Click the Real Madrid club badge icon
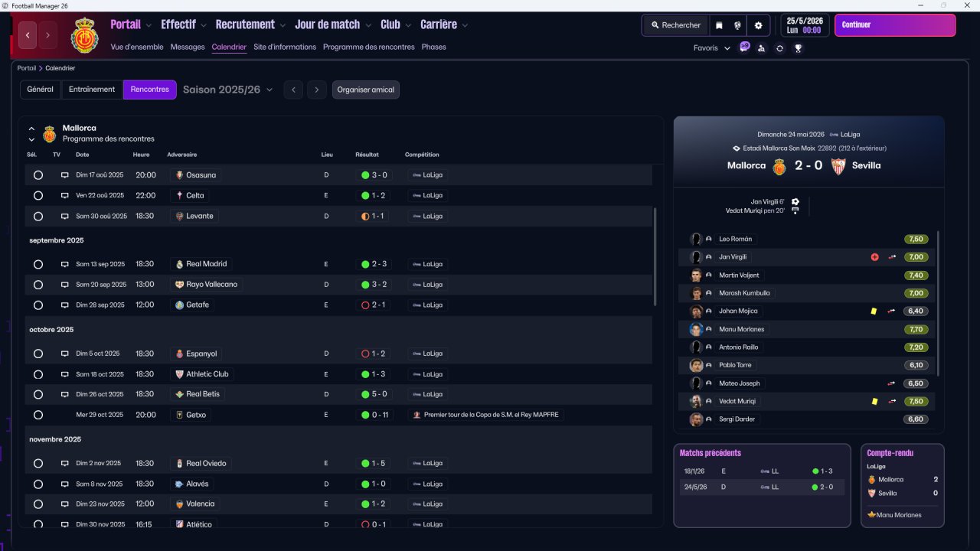Screen dimensions: 980x551 tap(179, 264)
